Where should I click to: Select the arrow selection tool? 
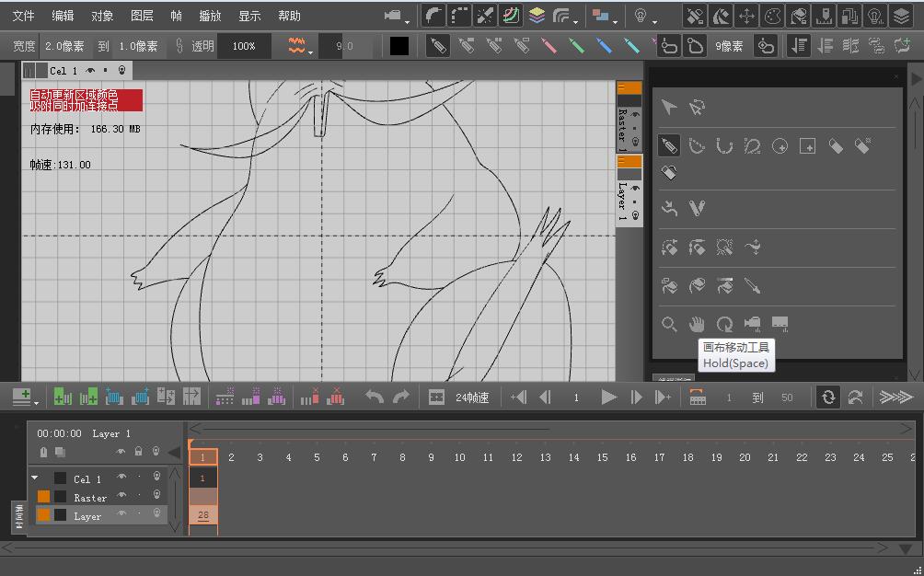pyautogui.click(x=669, y=108)
